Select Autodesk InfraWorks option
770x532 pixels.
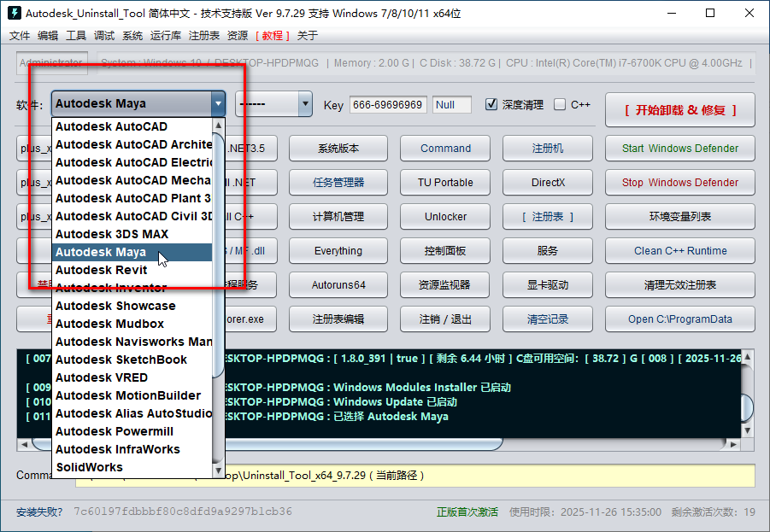tap(132, 449)
